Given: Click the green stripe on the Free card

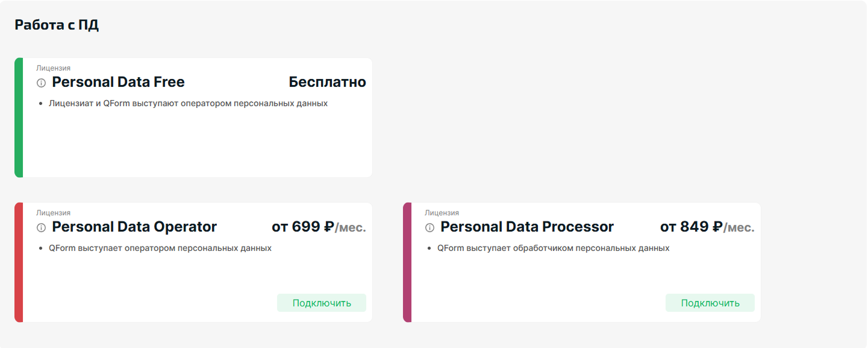Looking at the screenshot, I should (x=19, y=118).
